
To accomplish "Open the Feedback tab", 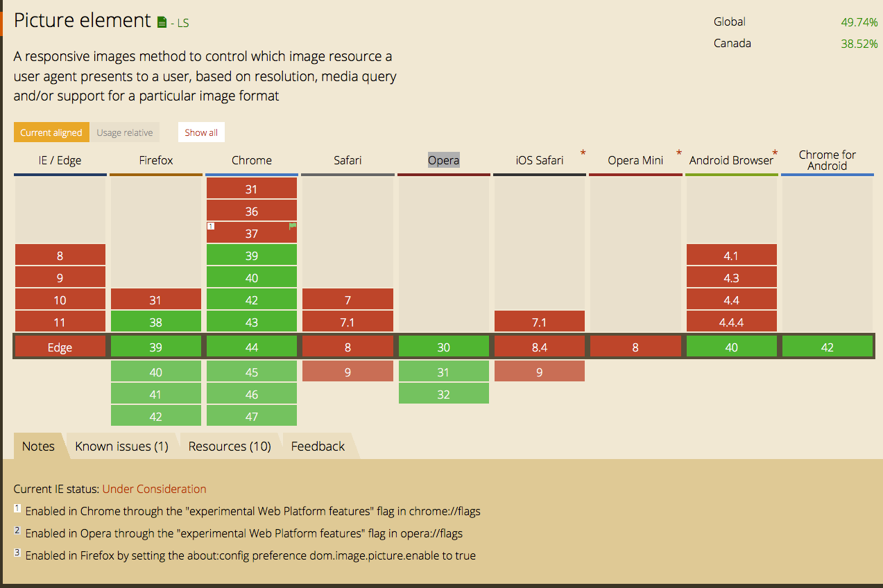I will (x=318, y=446).
